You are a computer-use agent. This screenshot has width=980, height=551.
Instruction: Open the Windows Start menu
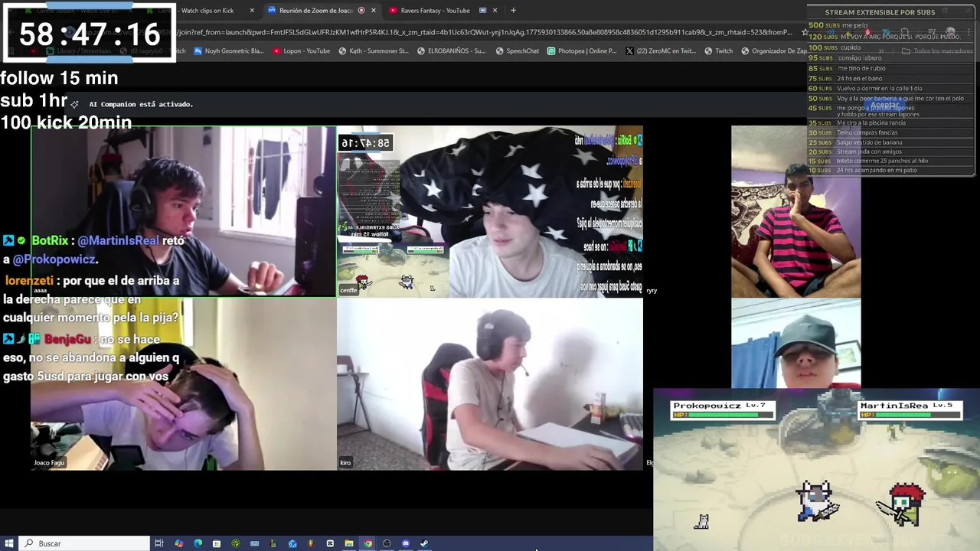click(x=9, y=543)
